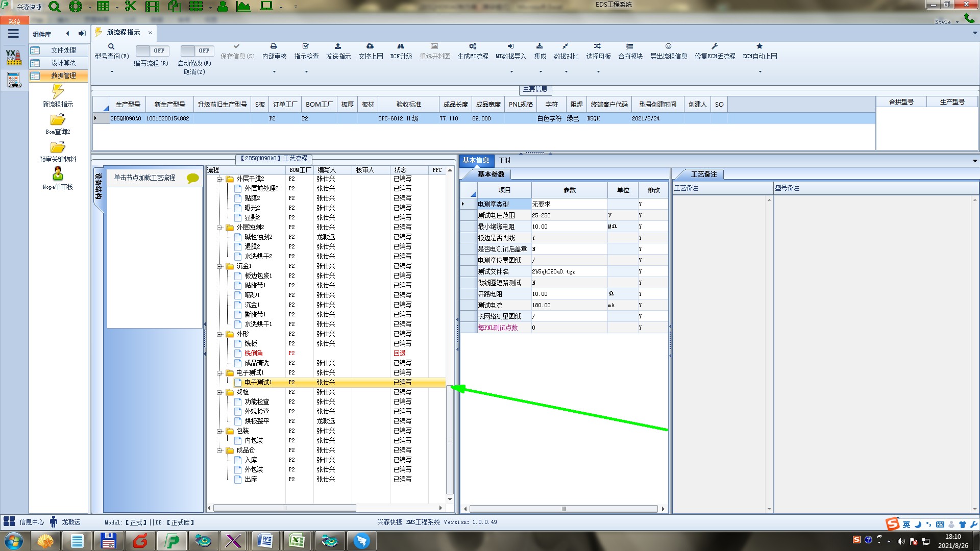This screenshot has height=551, width=980.
Task: Open dropdown arrow under 型号查询
Action: 112,72
